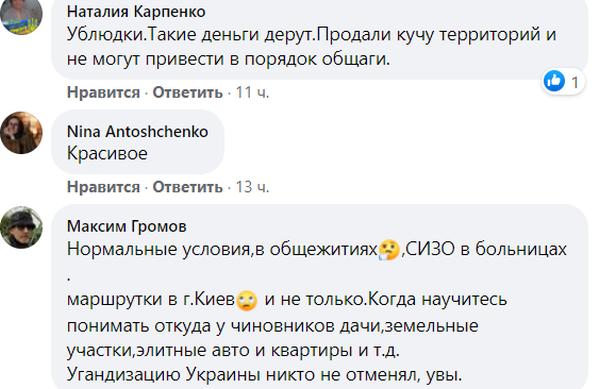The height and width of the screenshot is (389, 600).
Task: Click the blue thumbs-up reaction icon
Action: point(554,81)
